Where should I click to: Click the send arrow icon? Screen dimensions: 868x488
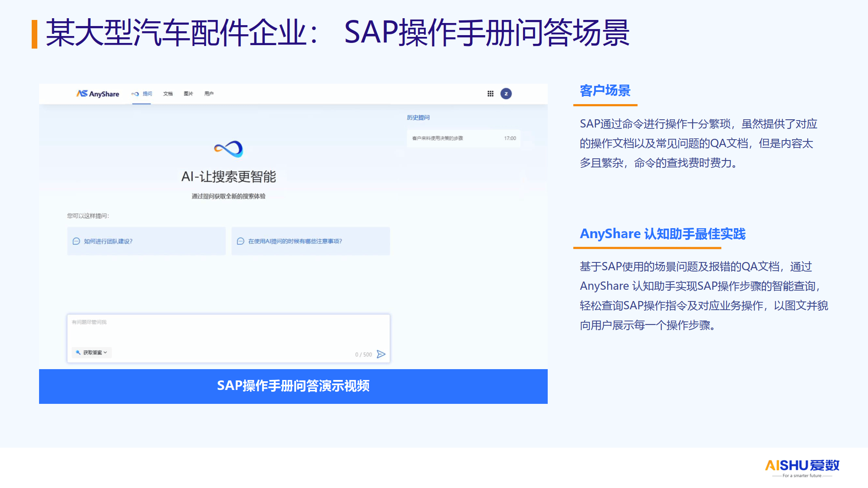pos(381,354)
